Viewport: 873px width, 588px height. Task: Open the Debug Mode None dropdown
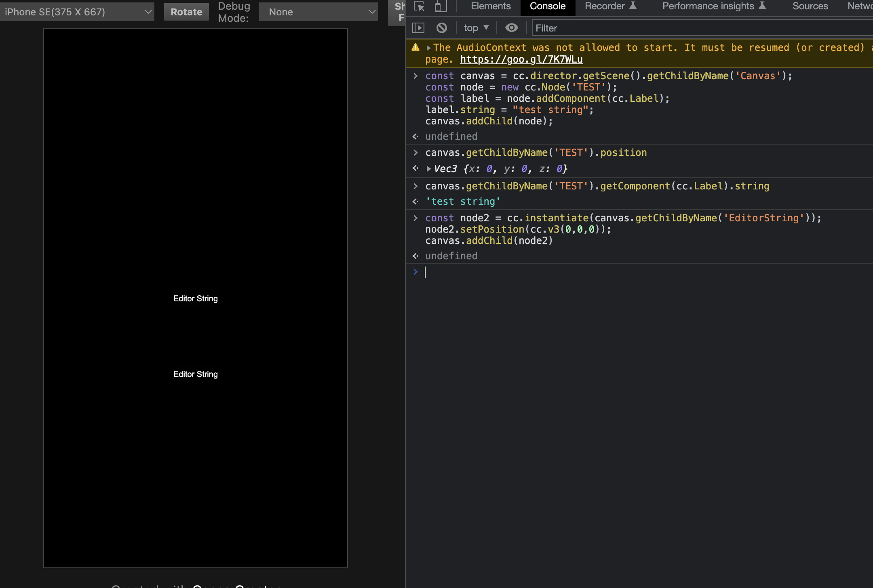[318, 12]
